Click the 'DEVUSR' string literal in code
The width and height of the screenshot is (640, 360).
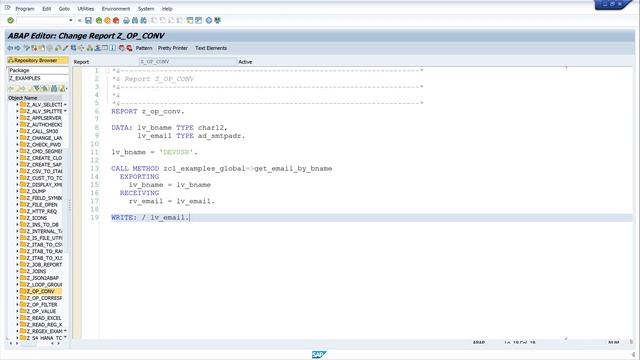point(176,152)
